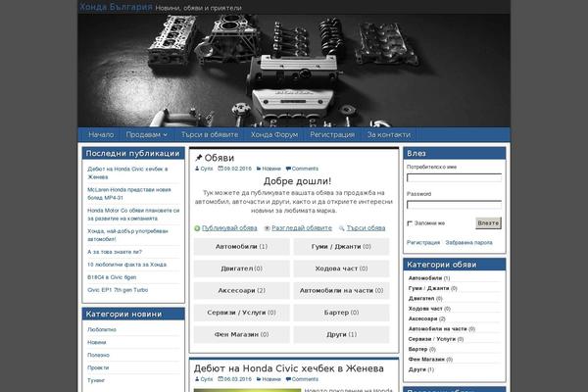Click author icon in Обяви post meta

click(197, 169)
